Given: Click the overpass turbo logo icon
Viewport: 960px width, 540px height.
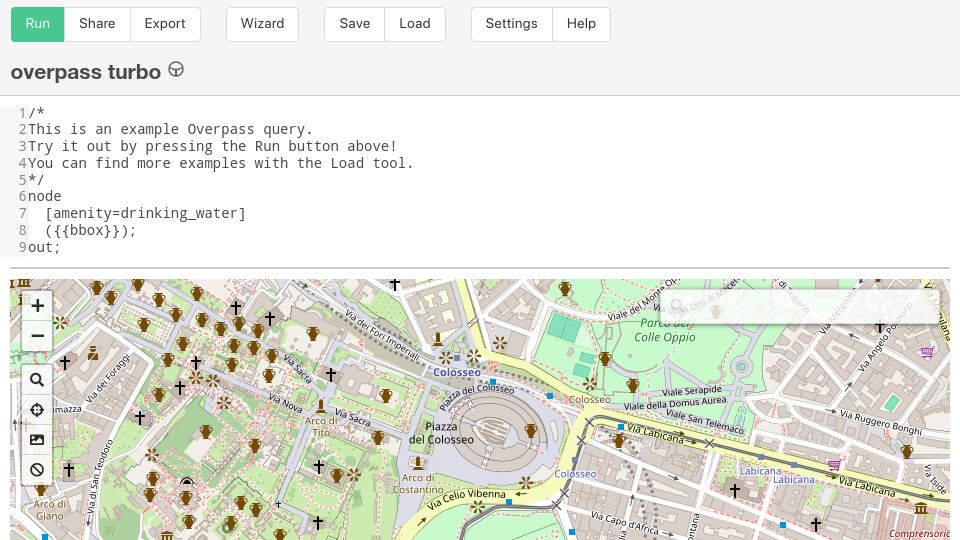Looking at the screenshot, I should click(x=176, y=70).
